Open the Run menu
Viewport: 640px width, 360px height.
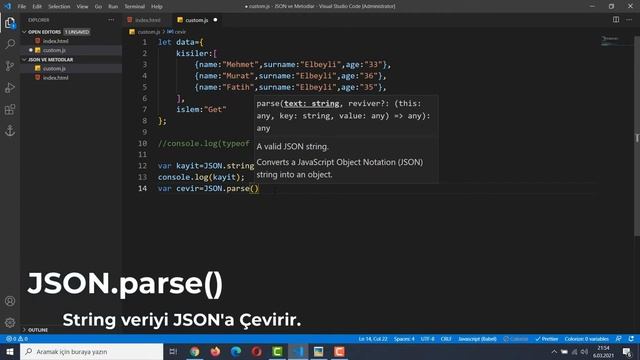tap(113, 6)
